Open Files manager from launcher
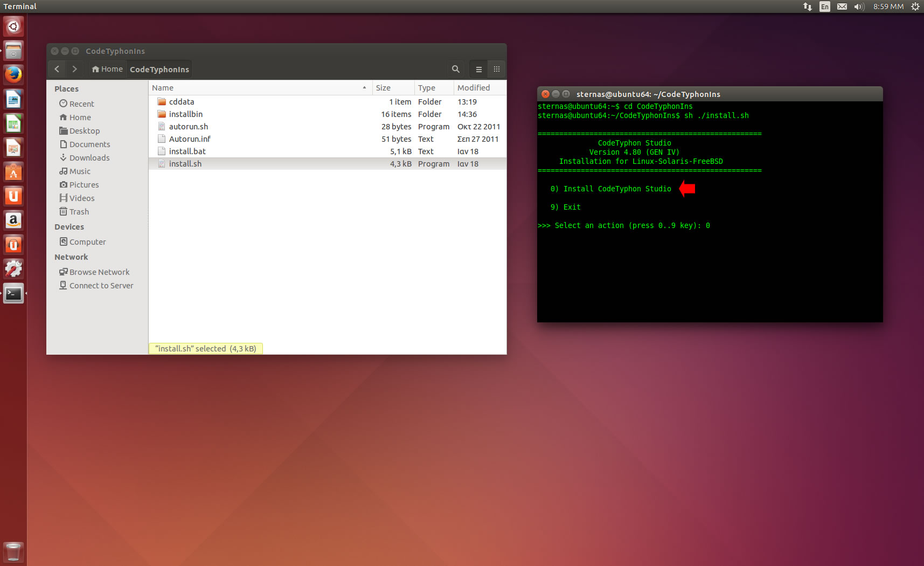Viewport: 924px width, 566px height. click(13, 51)
